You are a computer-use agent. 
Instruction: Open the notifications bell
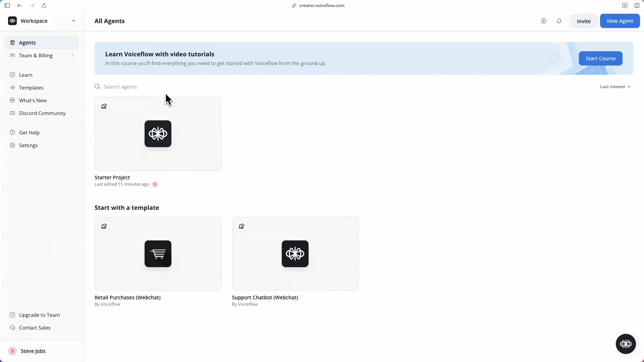(x=559, y=21)
